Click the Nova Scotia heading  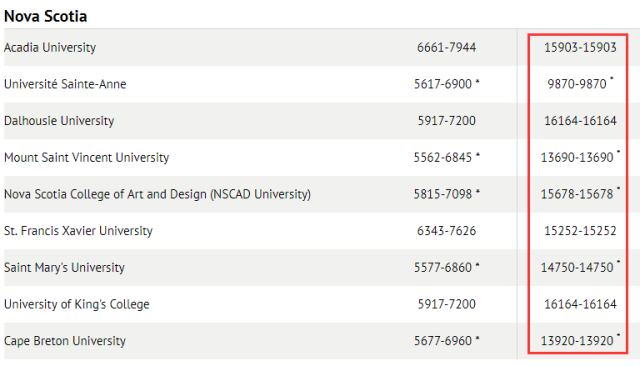click(x=45, y=16)
